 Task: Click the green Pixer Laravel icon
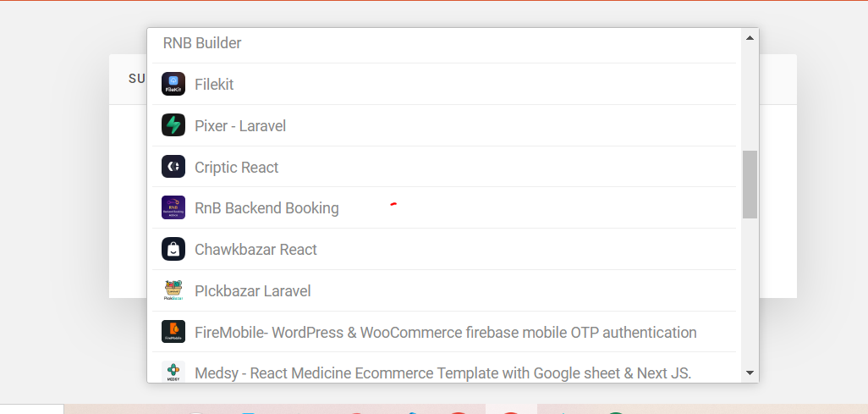[173, 124]
